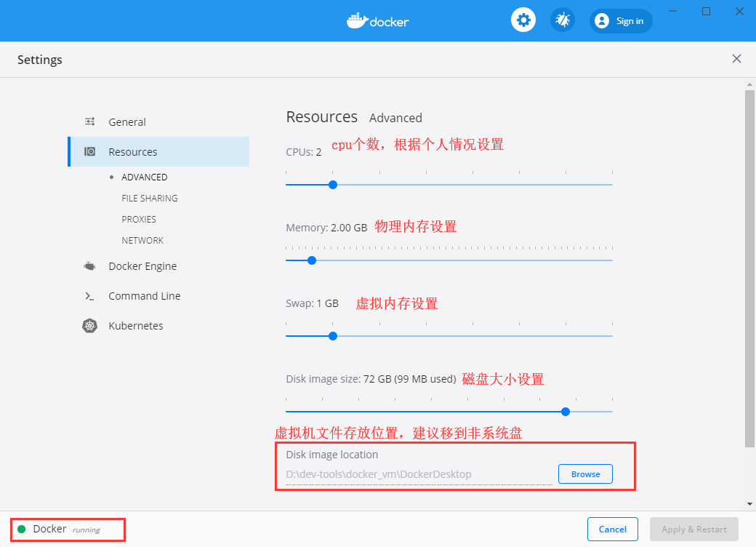This screenshot has height=547, width=756.
Task: Click the Docker whale logo
Action: coord(377,21)
